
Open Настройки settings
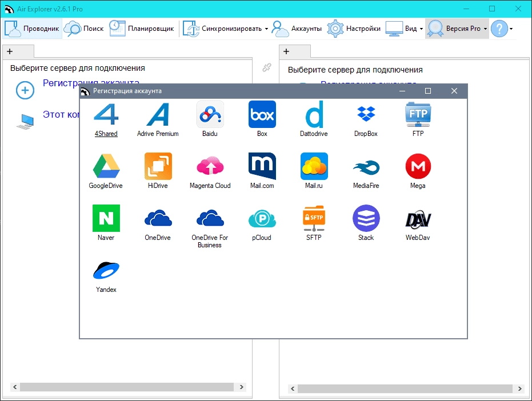point(354,29)
